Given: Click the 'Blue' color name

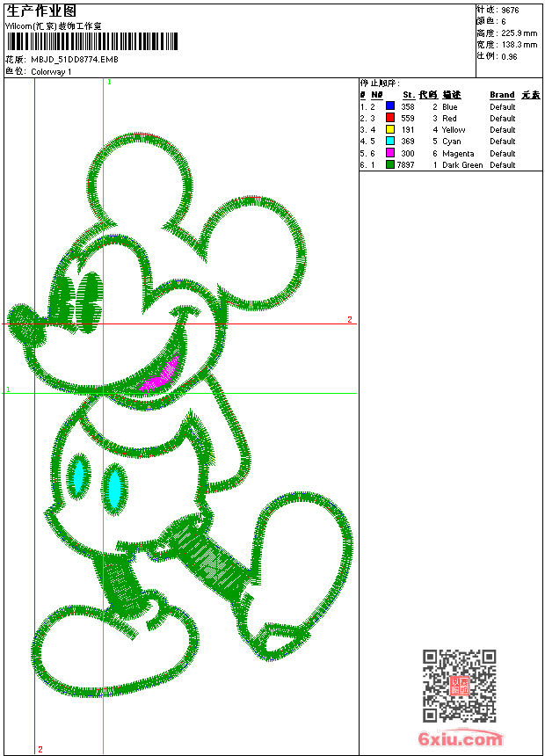Looking at the screenshot, I should tap(450, 107).
